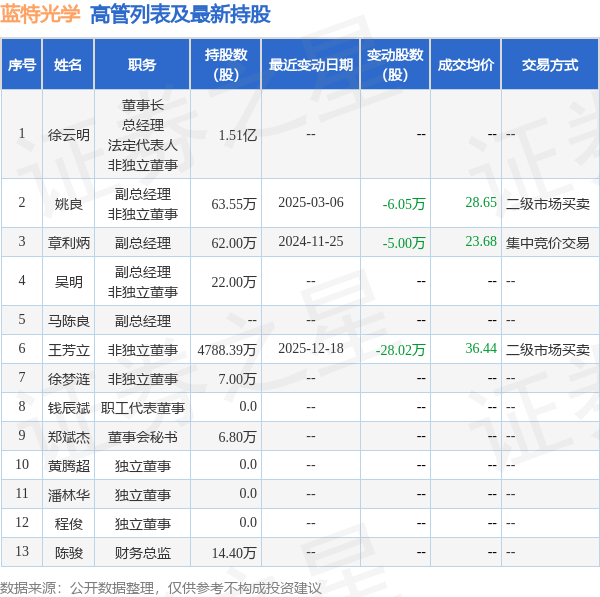
Task: Click the 变动股数(股) column header
Action: point(395,65)
